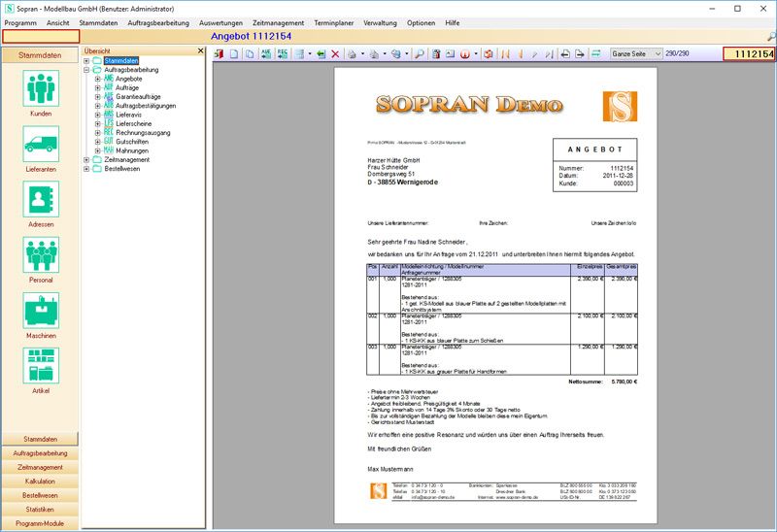Switch to the Kalkulation sidebar section button

coord(40,481)
